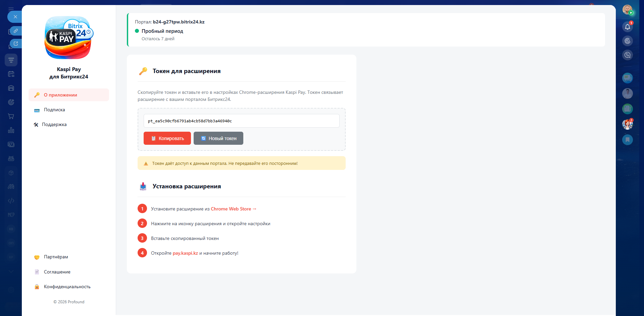Open the goals target icon in Bitrix sidebar
Screen dimensions: 644x316
tap(11, 102)
